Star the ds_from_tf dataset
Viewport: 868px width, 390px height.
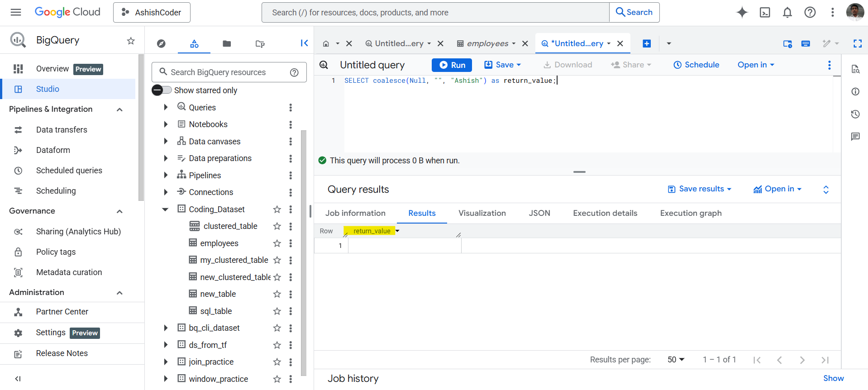[x=277, y=345]
